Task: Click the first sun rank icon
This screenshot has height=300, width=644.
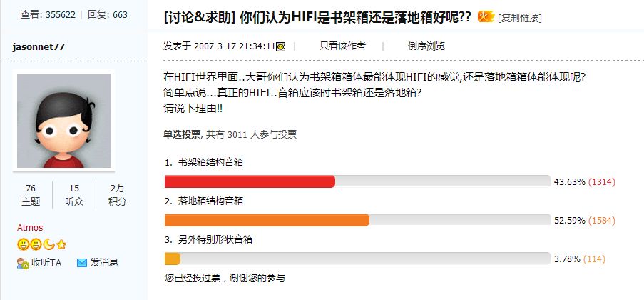Action: (x=22, y=244)
